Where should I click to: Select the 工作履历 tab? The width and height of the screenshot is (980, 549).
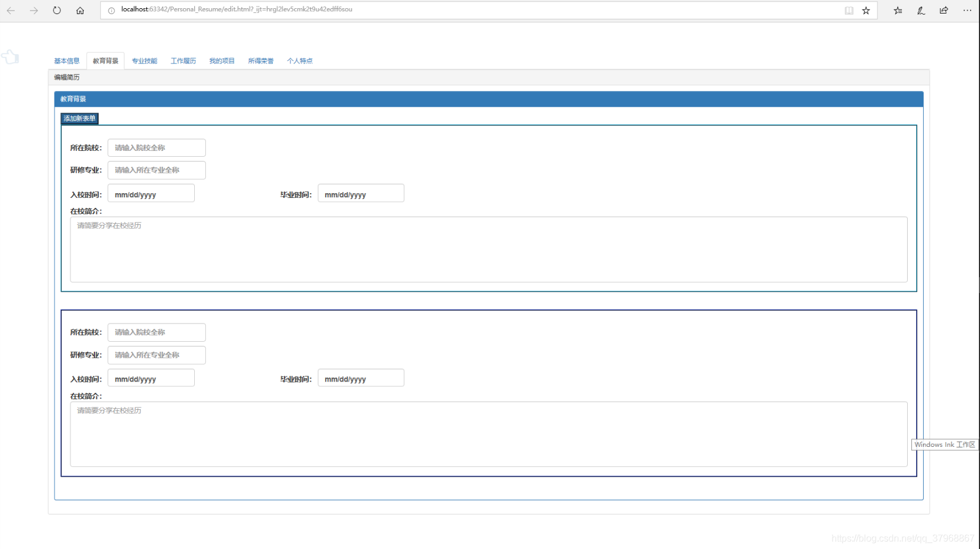pyautogui.click(x=183, y=61)
